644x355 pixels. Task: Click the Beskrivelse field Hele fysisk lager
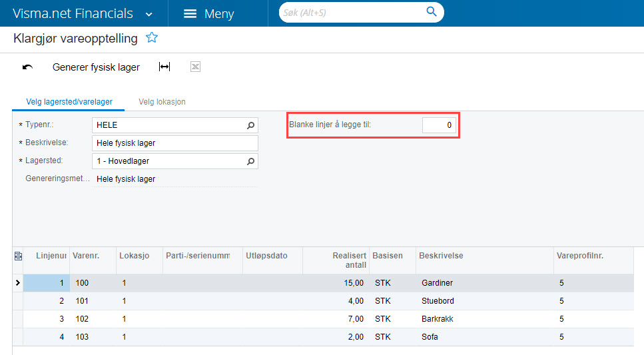pyautogui.click(x=175, y=143)
